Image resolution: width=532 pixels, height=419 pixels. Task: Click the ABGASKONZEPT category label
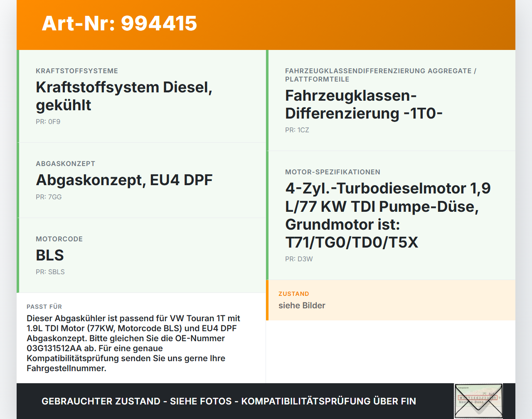click(x=66, y=164)
